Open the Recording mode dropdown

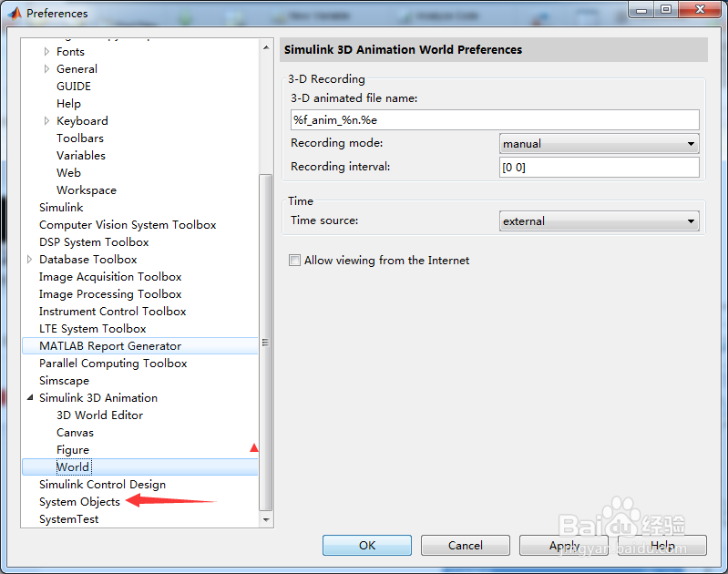coord(599,144)
